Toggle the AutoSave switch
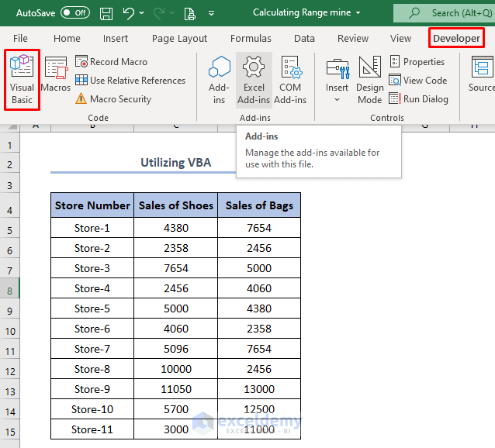The image size is (495, 448). [75, 13]
